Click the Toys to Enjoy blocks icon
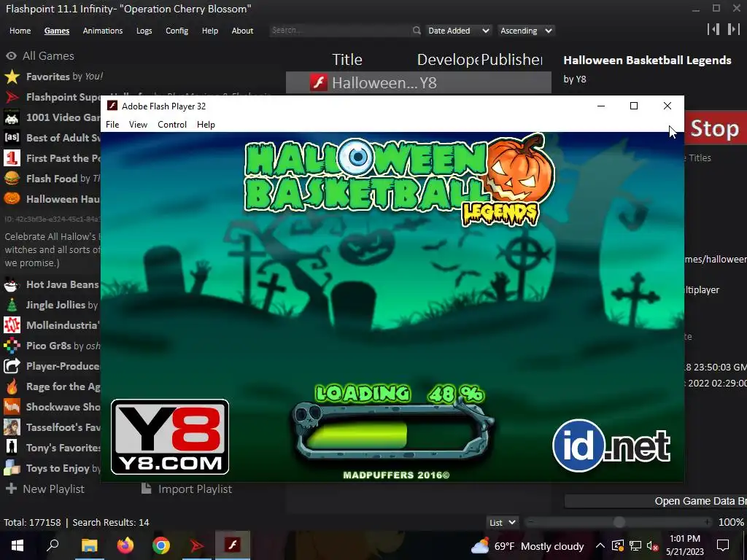The image size is (747, 560). [x=12, y=468]
